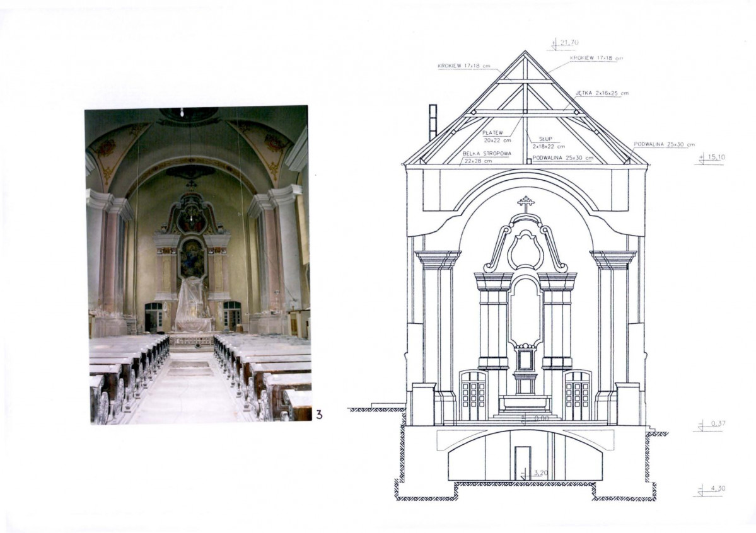Screen dimensions: 756x533
Task: Select the "SŁUP" label text
Action: point(546,139)
